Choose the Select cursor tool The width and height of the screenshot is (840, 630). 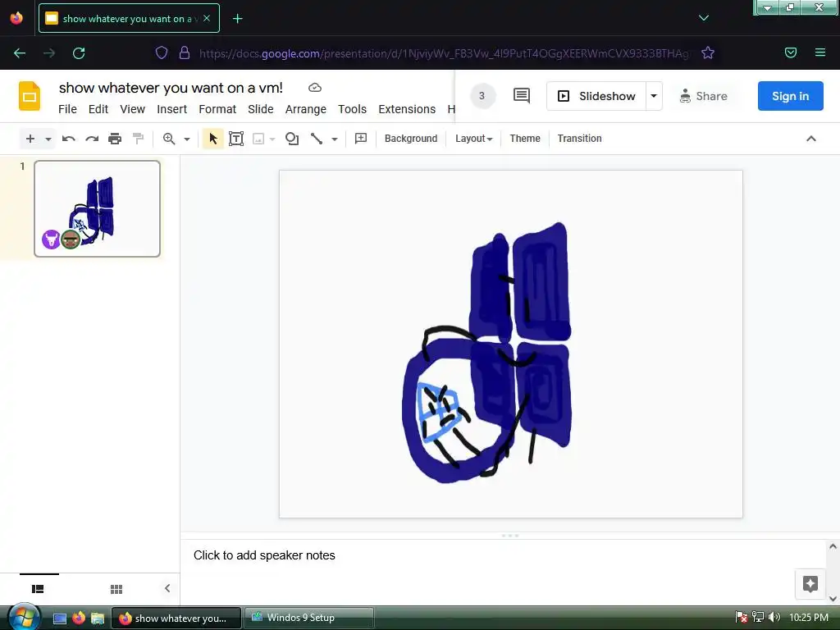(x=213, y=139)
